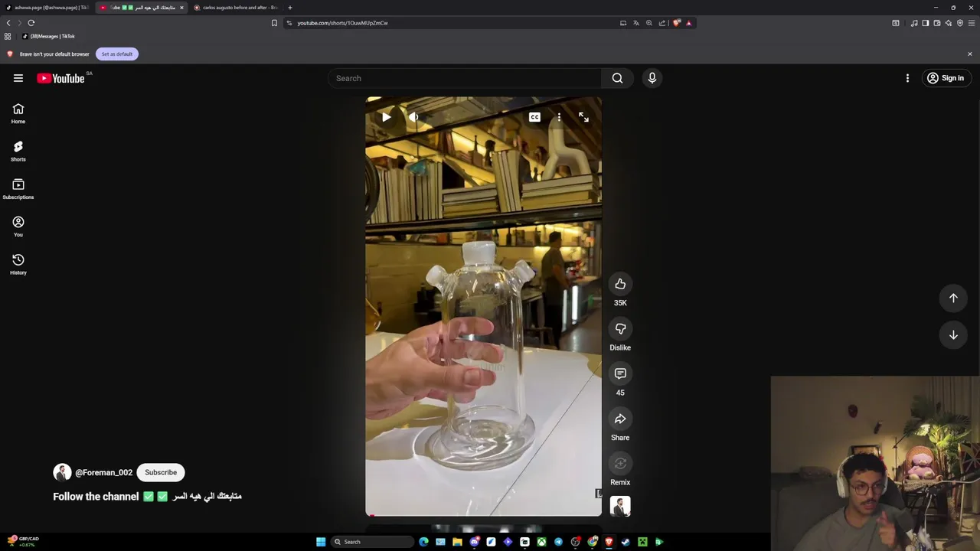Open the @Foreman_002 channel link
This screenshot has height=551, width=980.
point(103,472)
